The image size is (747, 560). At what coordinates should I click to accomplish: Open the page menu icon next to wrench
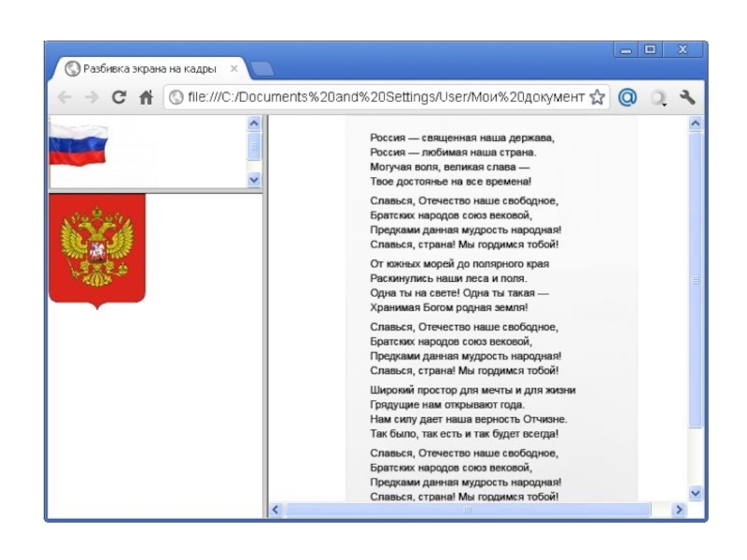tap(658, 98)
